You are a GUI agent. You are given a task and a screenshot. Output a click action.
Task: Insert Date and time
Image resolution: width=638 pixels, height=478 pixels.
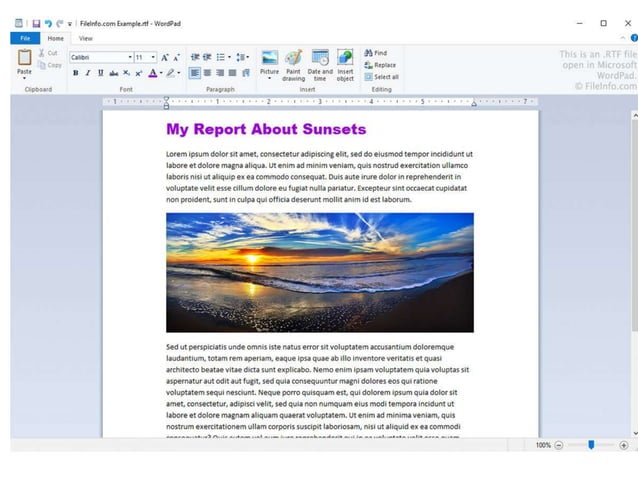(320, 65)
